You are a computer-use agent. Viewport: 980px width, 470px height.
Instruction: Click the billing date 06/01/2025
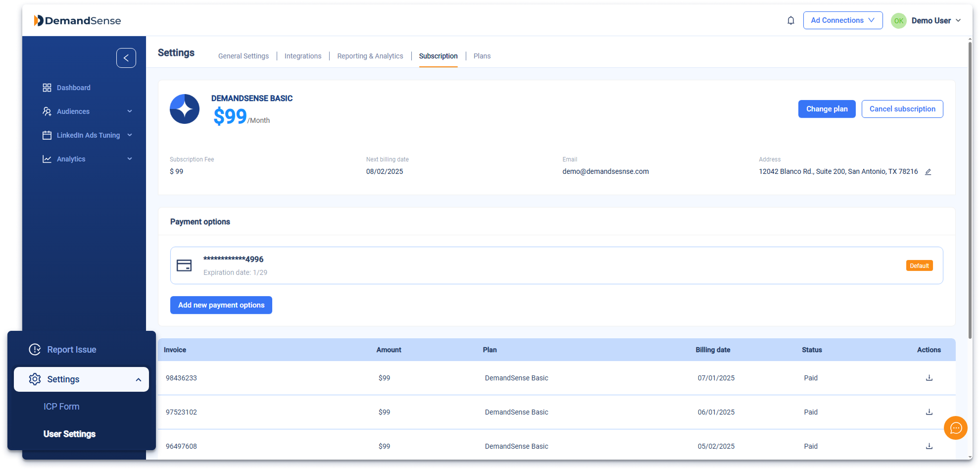(716, 412)
